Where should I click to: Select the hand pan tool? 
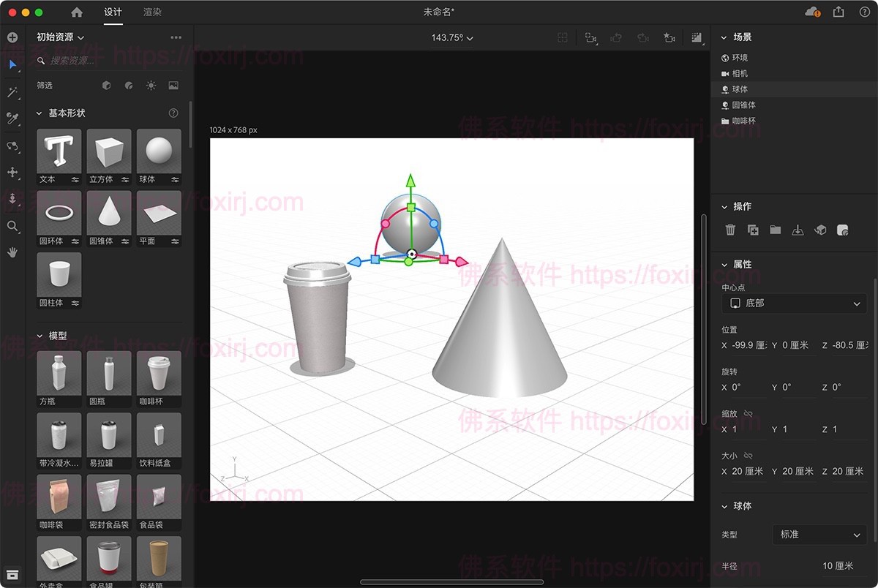pyautogui.click(x=12, y=253)
